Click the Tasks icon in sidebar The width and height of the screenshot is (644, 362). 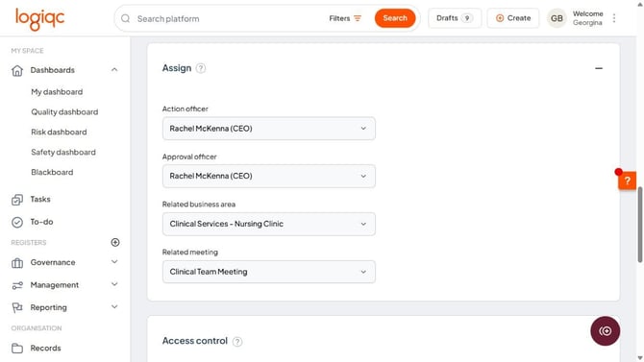[x=17, y=200]
